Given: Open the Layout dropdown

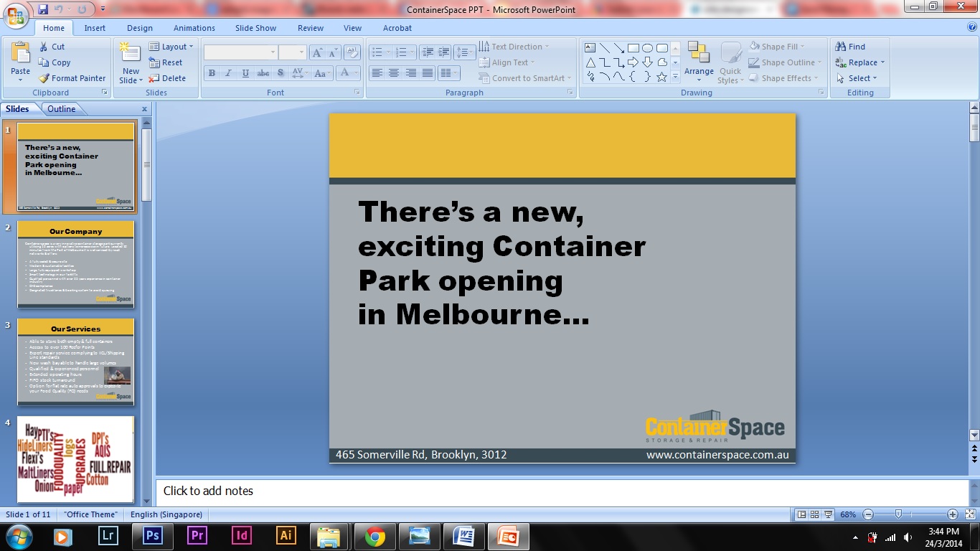Looking at the screenshot, I should [x=171, y=47].
